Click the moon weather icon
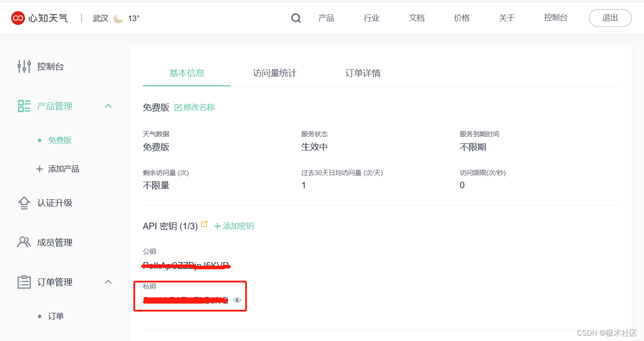This screenshot has width=644, height=341. 118,18
